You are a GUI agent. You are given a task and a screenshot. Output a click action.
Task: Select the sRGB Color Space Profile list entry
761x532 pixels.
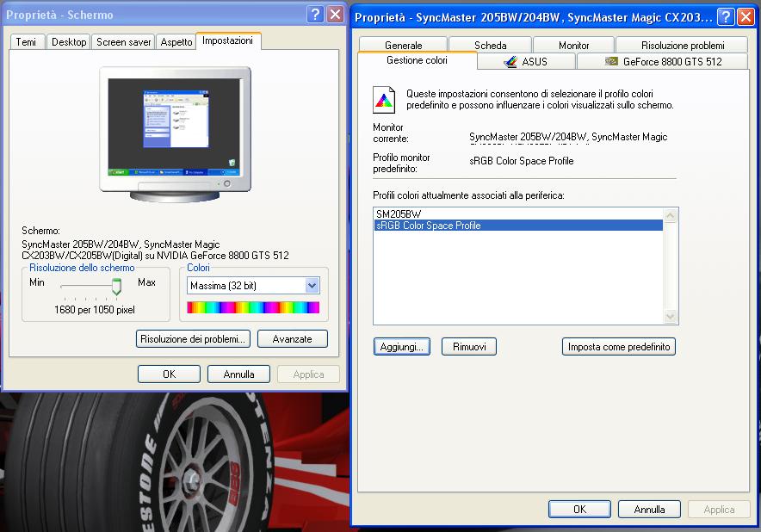click(x=518, y=226)
